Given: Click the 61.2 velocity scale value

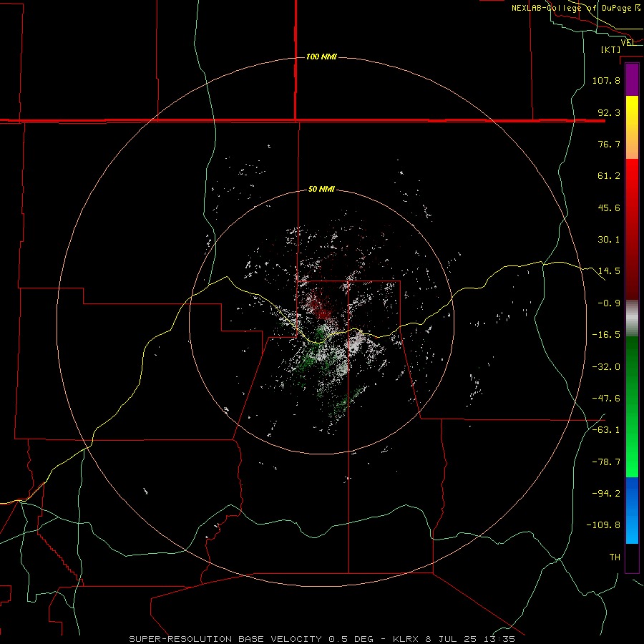Looking at the screenshot, I should point(609,176).
